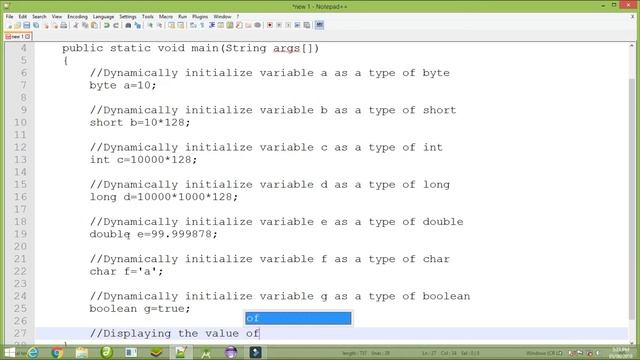640x360 pixels.
Task: Open the Edit menu
Action: (22, 17)
